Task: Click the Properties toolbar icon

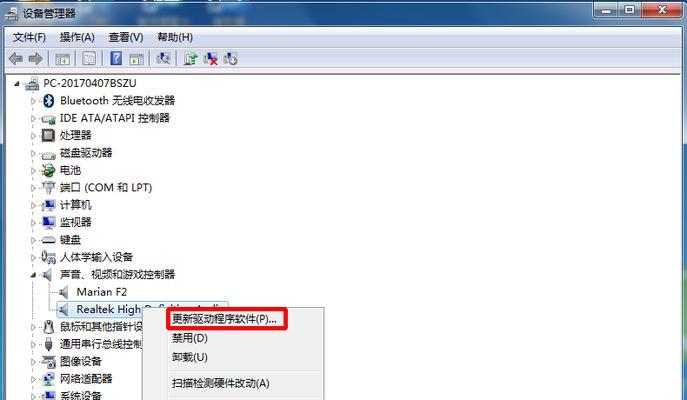Action: (89, 58)
